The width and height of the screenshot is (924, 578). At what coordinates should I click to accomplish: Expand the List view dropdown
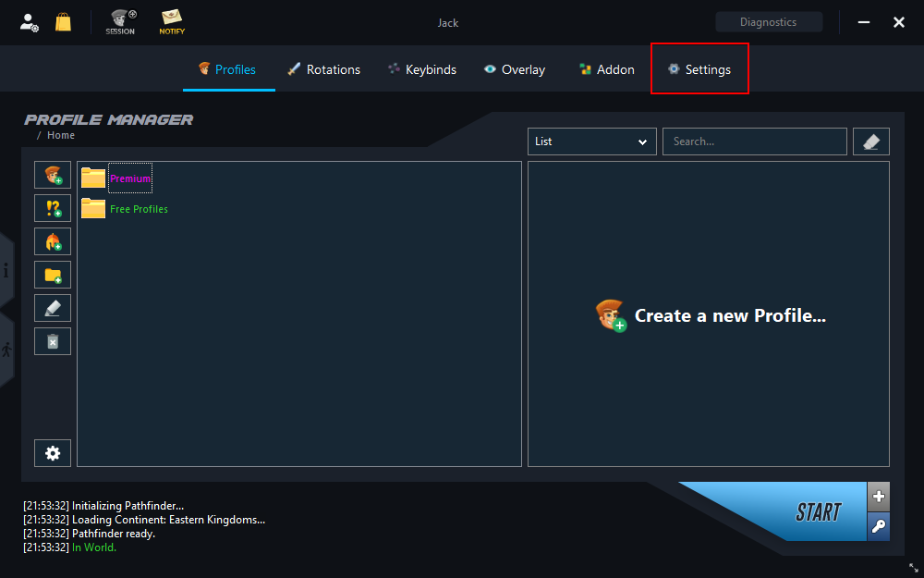point(591,141)
